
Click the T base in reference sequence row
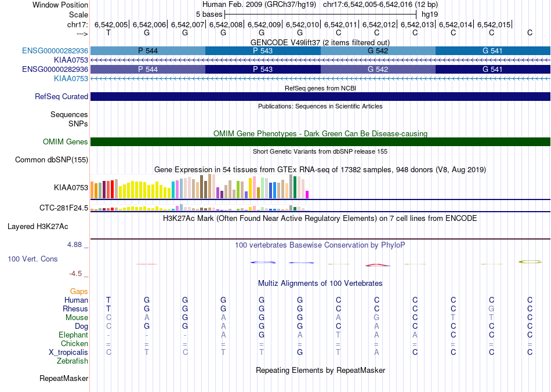tap(108, 32)
